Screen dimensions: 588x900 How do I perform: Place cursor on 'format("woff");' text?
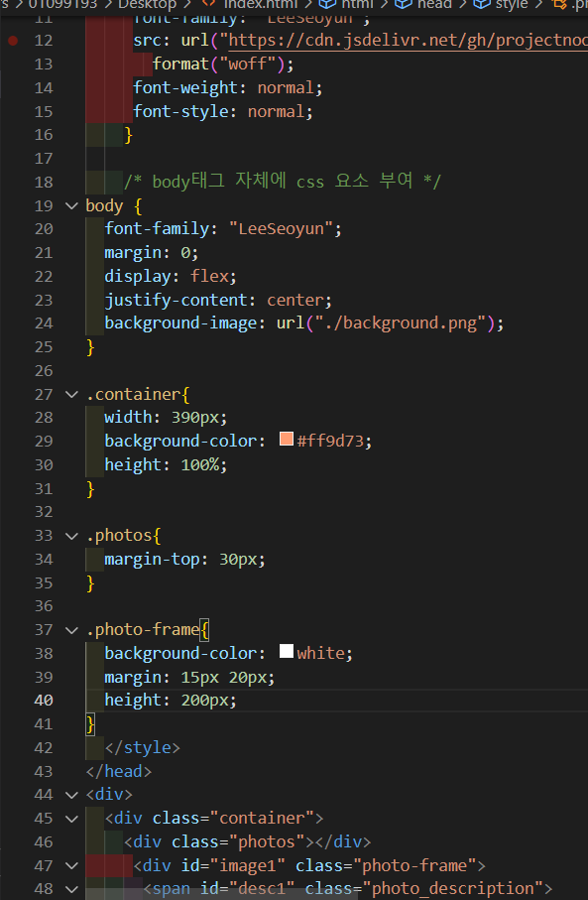223,64
